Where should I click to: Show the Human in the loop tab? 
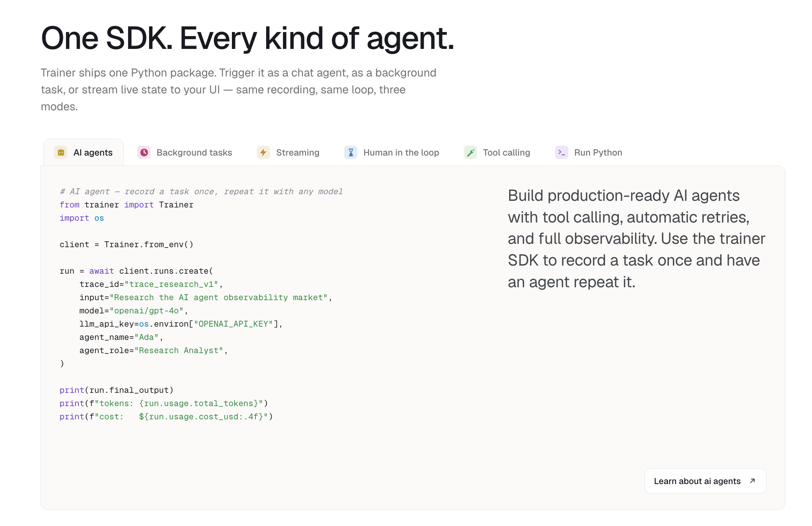click(x=392, y=152)
